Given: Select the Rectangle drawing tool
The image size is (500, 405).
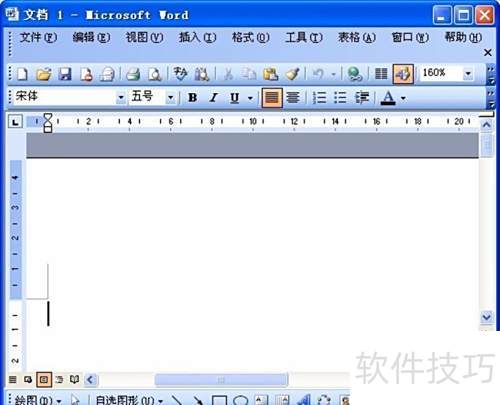Looking at the screenshot, I should click(219, 399).
